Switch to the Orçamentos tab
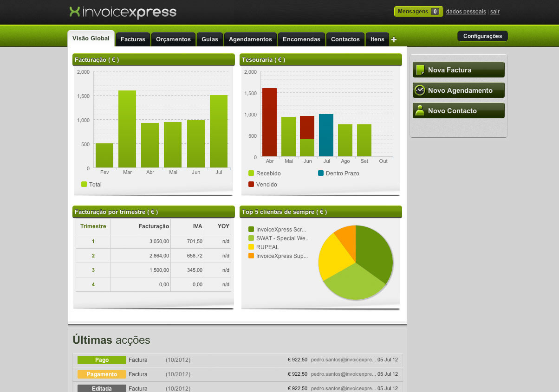559x392 pixels. click(173, 39)
